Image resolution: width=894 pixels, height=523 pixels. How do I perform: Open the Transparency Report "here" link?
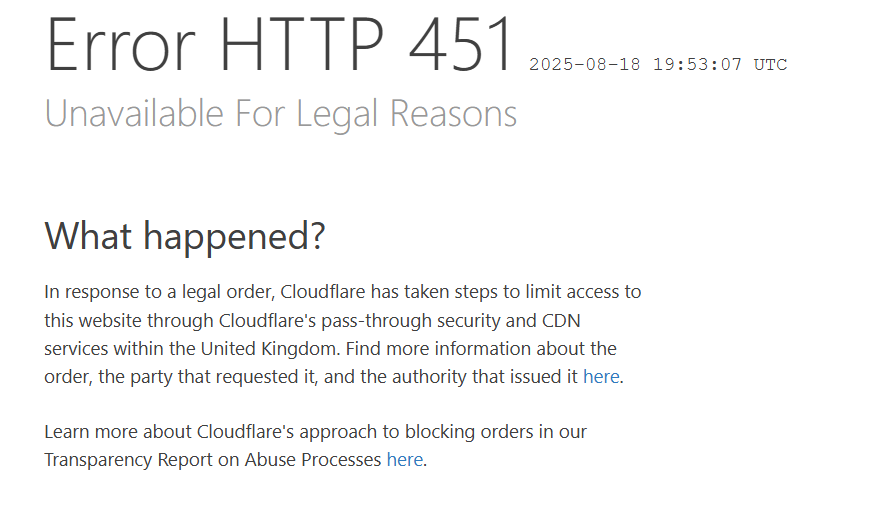pos(405,459)
